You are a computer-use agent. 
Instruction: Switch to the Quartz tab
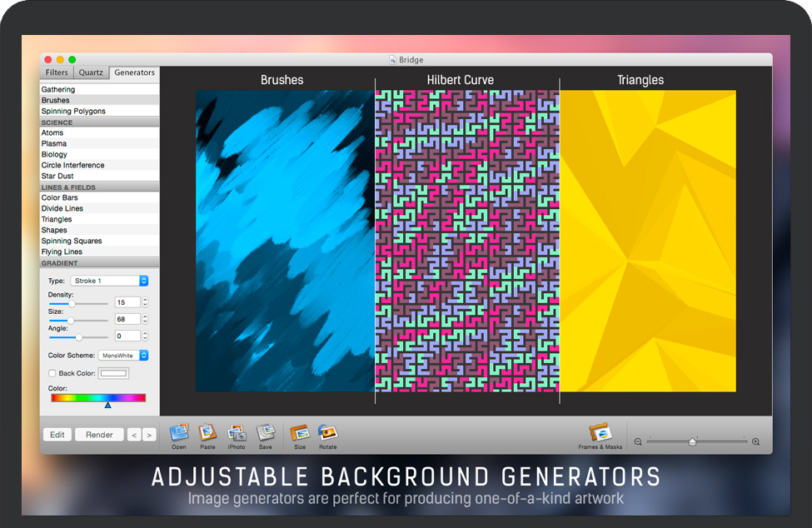(x=91, y=72)
